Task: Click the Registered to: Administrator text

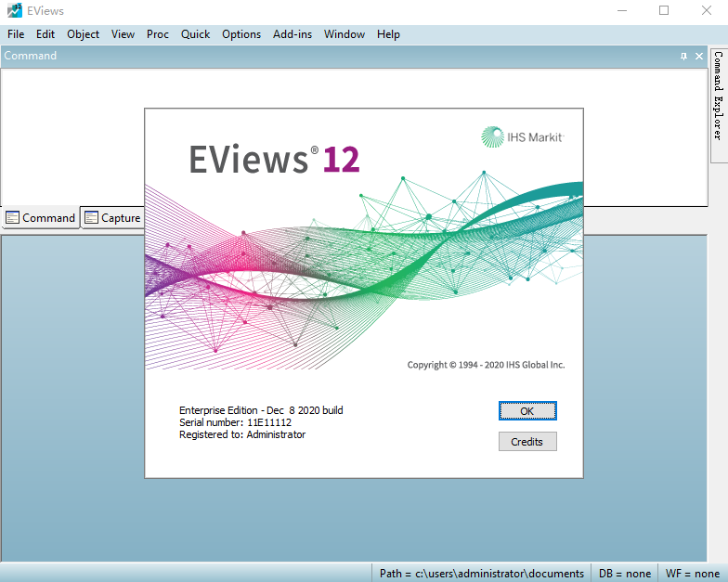Action: click(x=242, y=434)
